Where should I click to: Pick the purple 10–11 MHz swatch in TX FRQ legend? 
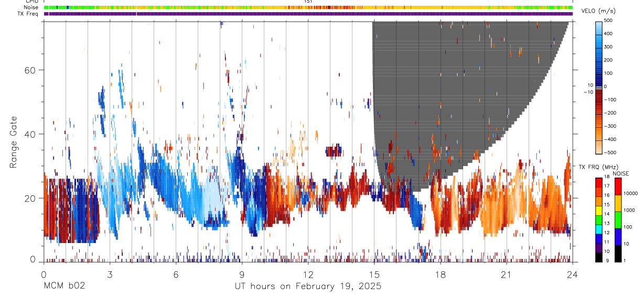tap(599, 247)
